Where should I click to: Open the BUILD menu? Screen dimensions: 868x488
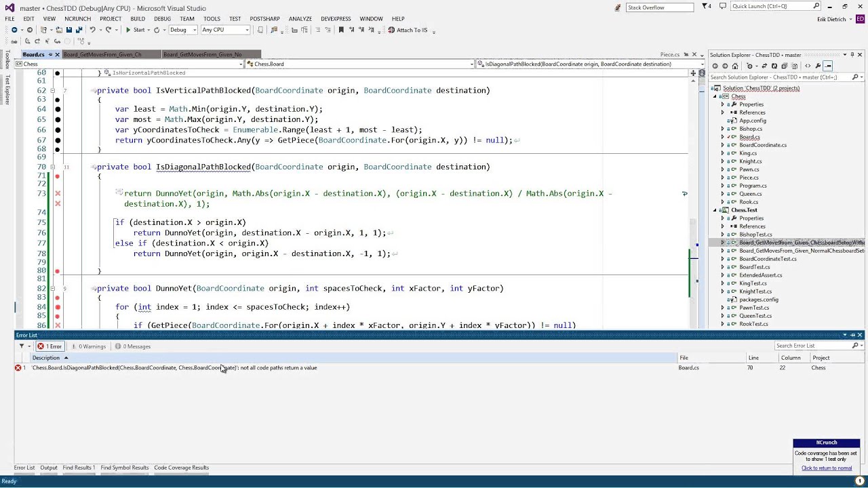138,19
